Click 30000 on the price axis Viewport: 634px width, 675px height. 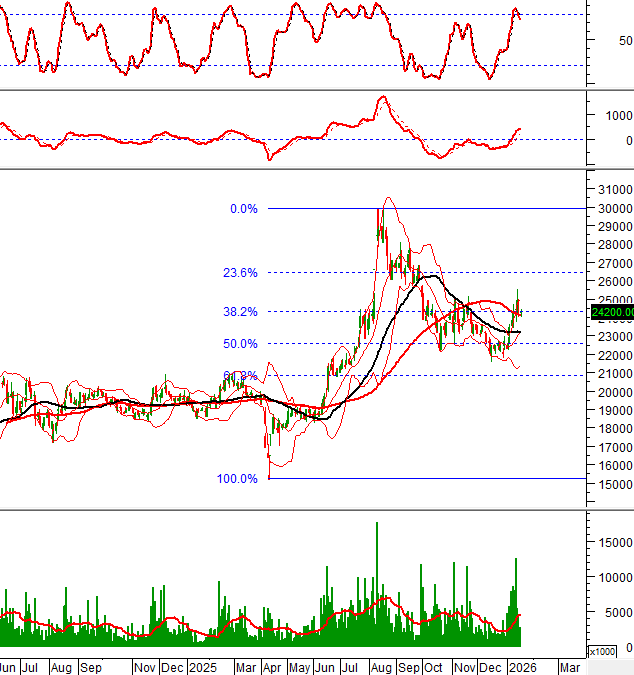coord(609,209)
